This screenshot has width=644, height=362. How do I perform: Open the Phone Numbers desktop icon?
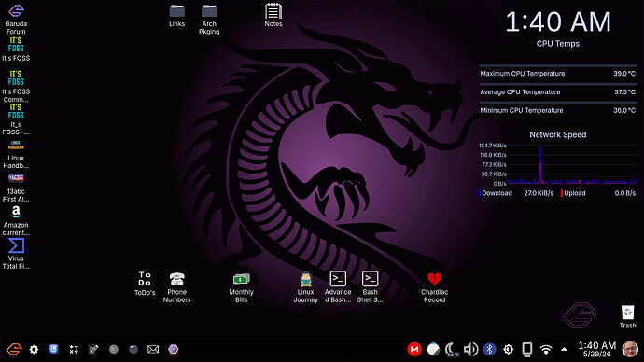(177, 287)
